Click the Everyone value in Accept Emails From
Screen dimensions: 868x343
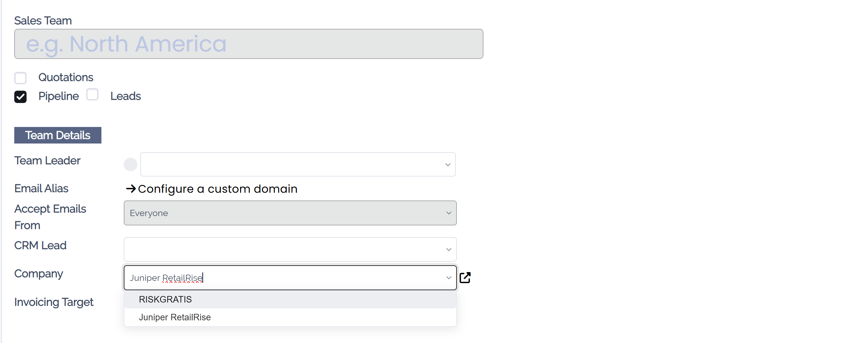pyautogui.click(x=149, y=213)
